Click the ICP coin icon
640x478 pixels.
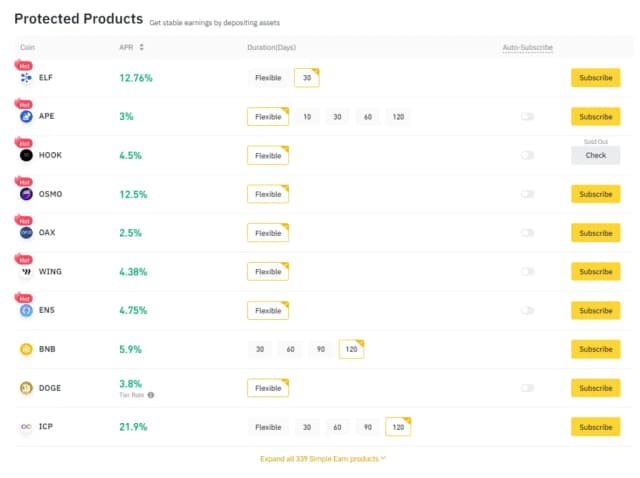[26, 427]
